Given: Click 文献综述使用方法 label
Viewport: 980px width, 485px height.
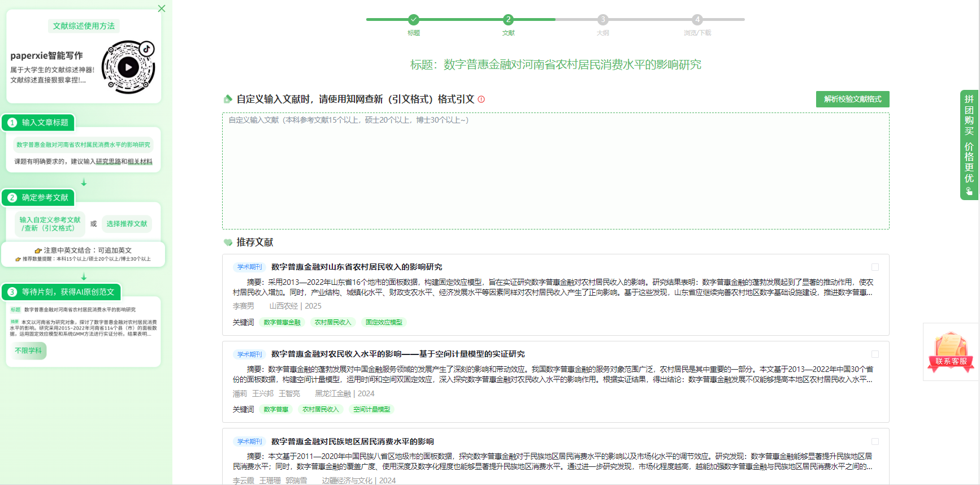Looking at the screenshot, I should tap(84, 26).
